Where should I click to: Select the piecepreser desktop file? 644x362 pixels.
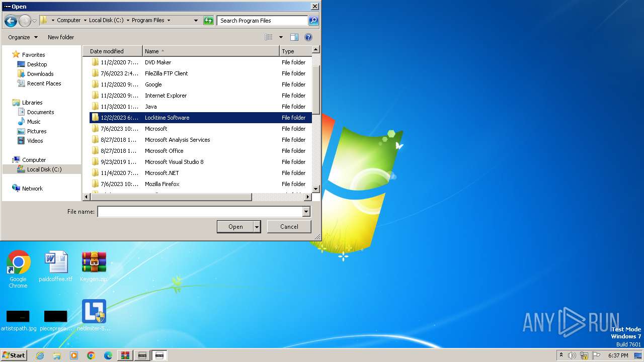(x=56, y=320)
